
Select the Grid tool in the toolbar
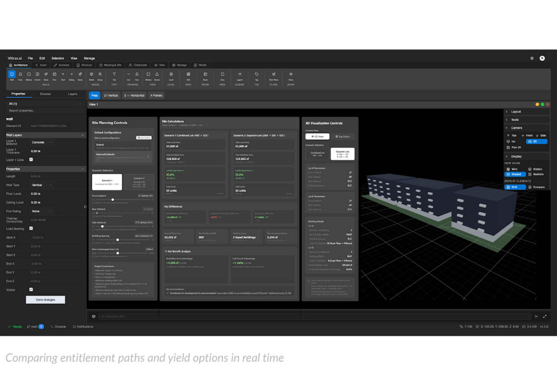click(188, 75)
